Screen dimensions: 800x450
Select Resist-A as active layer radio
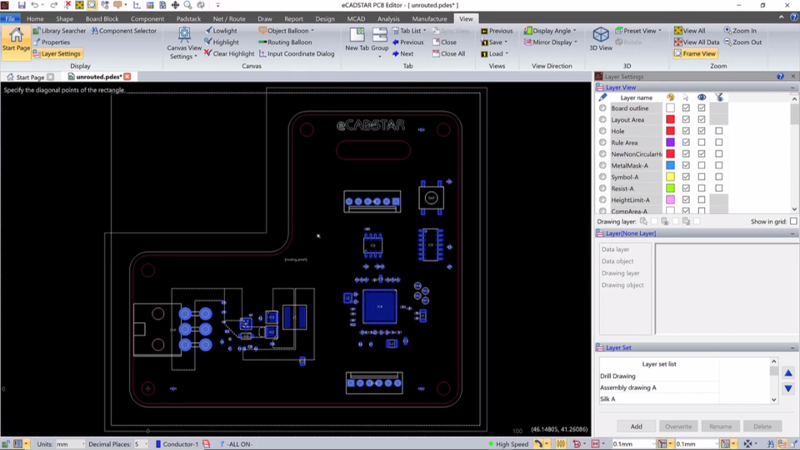603,188
